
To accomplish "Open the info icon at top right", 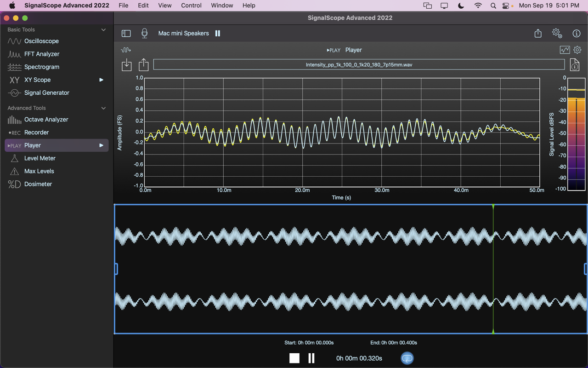I will point(577,33).
